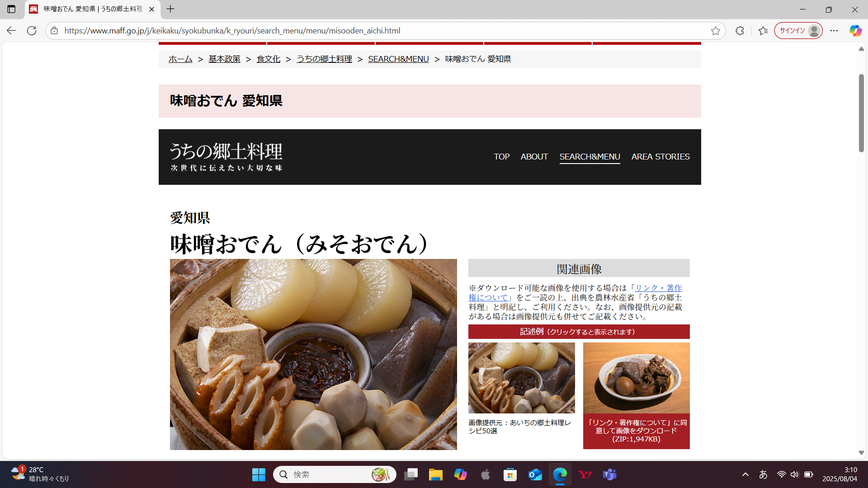Click the うちの郷土料理 site logo
The width and height of the screenshot is (868, 488).
[226, 157]
